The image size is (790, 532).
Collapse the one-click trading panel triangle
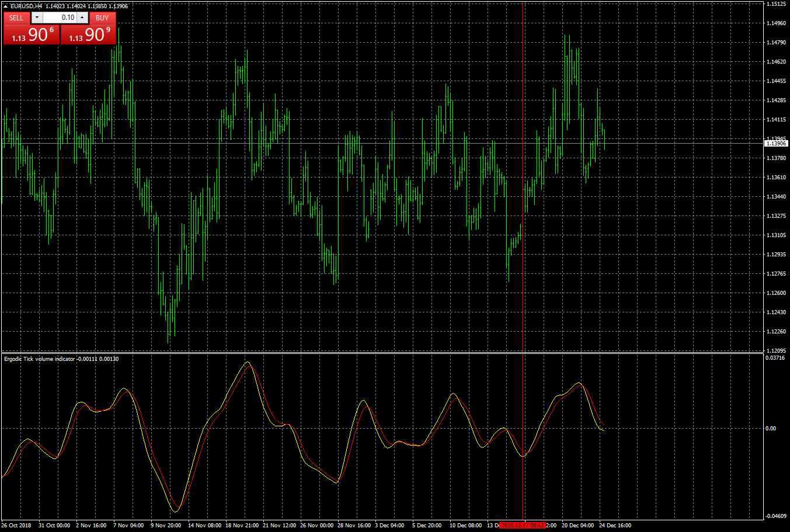tap(5, 6)
